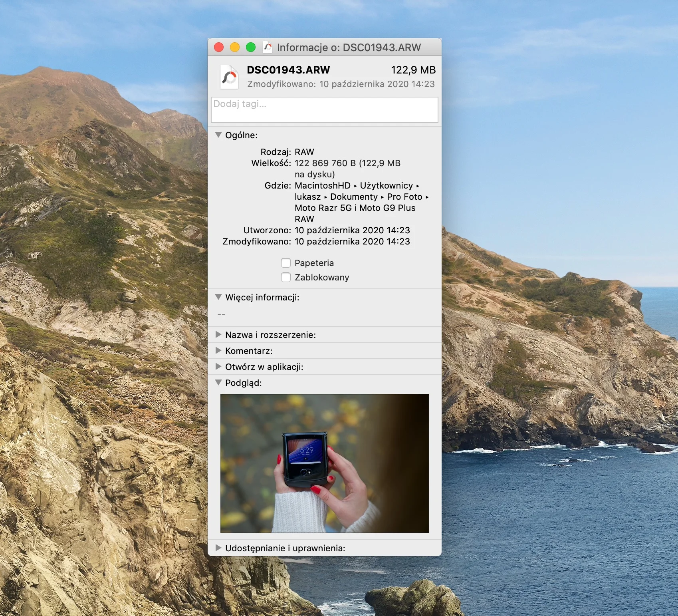Screen dimensions: 678x616
Task: Click the file icon in the title bar
Action: (268, 47)
